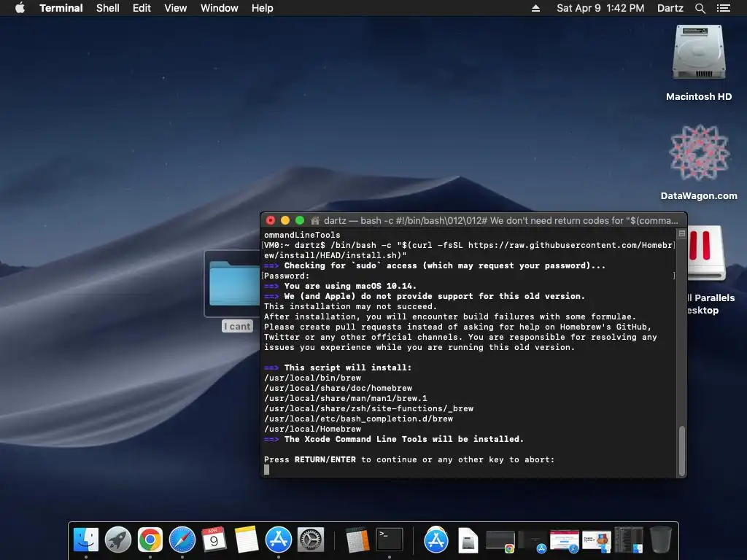This screenshot has height=560, width=747.
Task: Open Finder from the Dock
Action: tap(86, 540)
